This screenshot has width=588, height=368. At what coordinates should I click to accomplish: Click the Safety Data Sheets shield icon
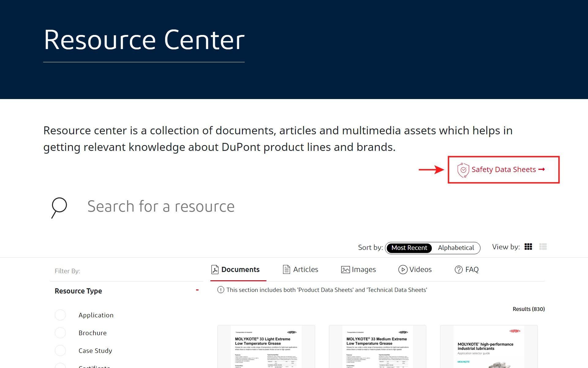(463, 170)
